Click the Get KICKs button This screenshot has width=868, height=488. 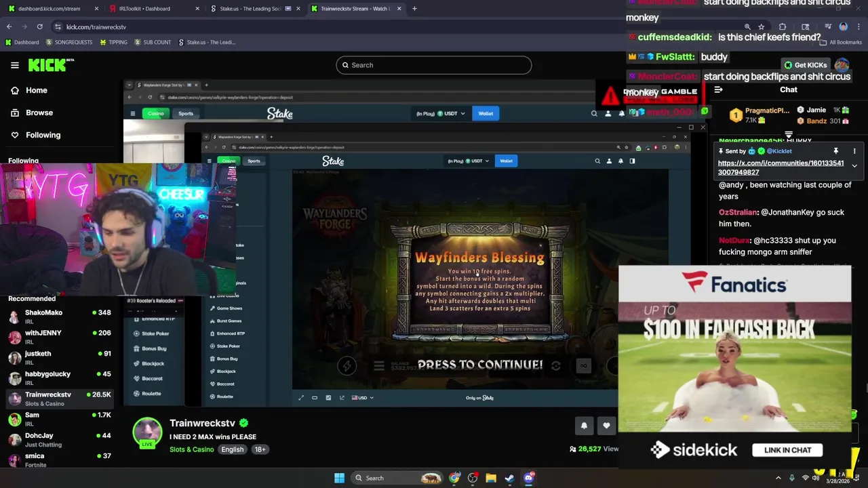[805, 65]
